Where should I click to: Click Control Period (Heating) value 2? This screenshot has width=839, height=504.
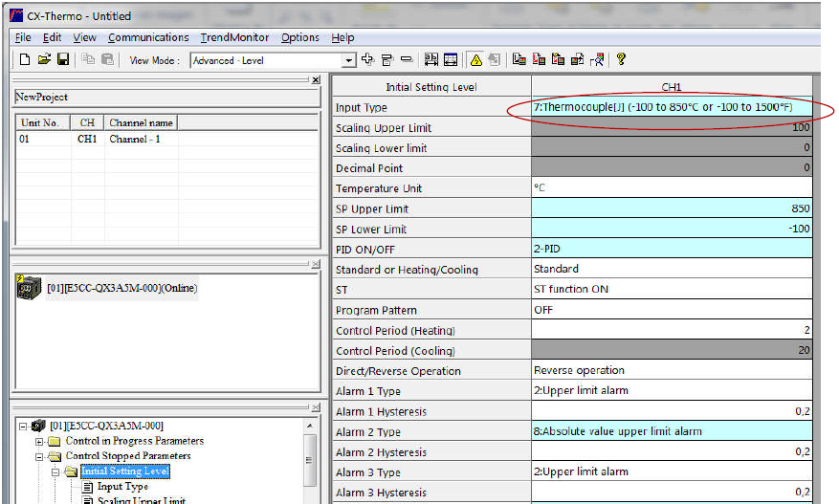point(672,330)
